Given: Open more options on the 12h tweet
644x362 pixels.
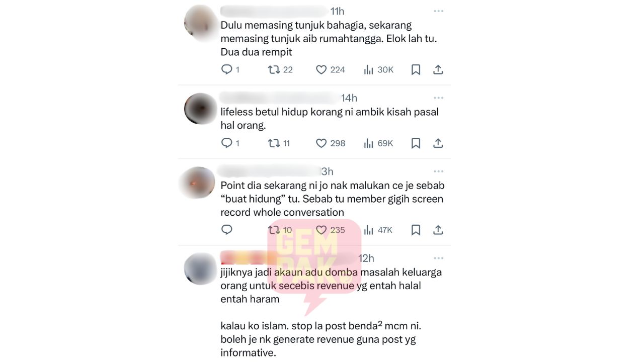Looking at the screenshot, I should [x=439, y=258].
